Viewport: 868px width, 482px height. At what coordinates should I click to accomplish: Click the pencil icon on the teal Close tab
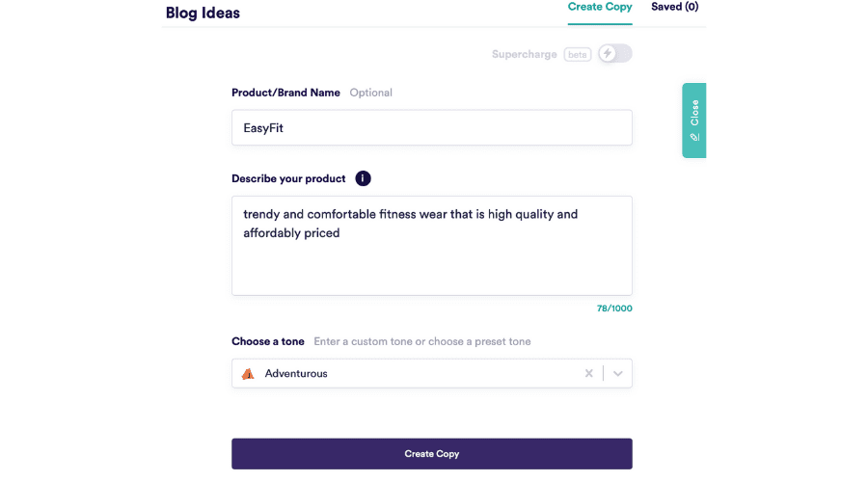click(694, 137)
